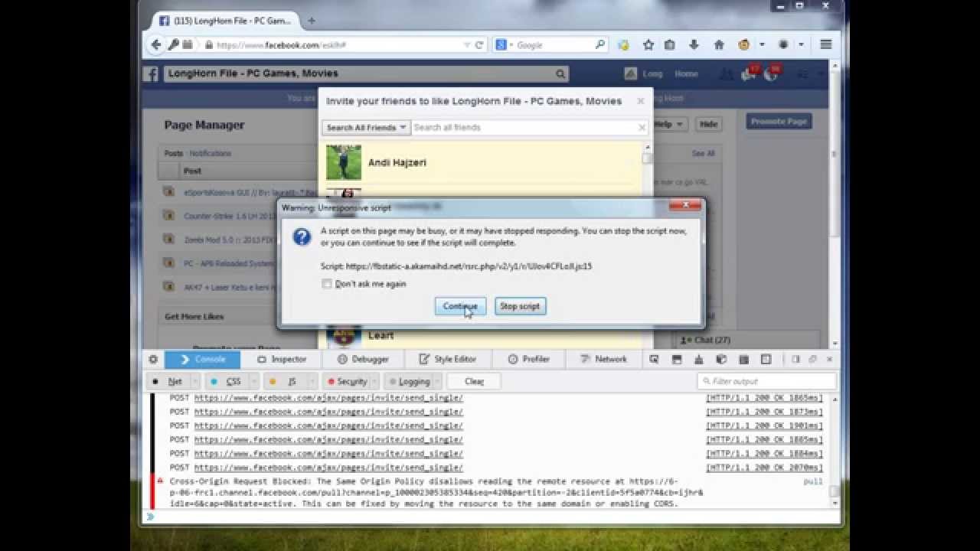Image resolution: width=980 pixels, height=551 pixels.
Task: Click the magnifier in the Facebook search bar
Action: (x=560, y=74)
